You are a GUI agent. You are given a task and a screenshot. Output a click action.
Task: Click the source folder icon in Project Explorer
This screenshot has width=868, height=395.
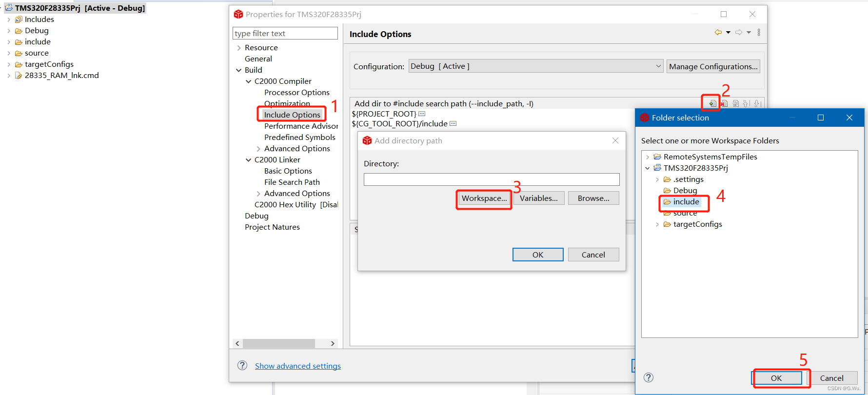click(19, 53)
